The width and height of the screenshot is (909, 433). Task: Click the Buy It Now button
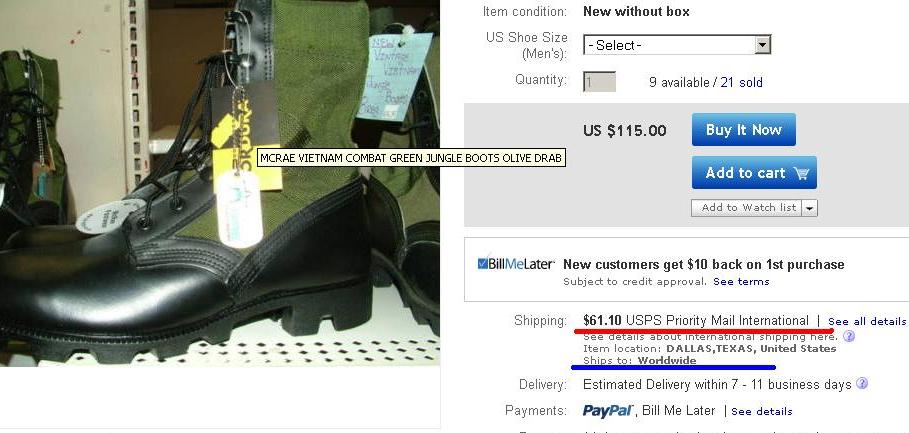(743, 129)
